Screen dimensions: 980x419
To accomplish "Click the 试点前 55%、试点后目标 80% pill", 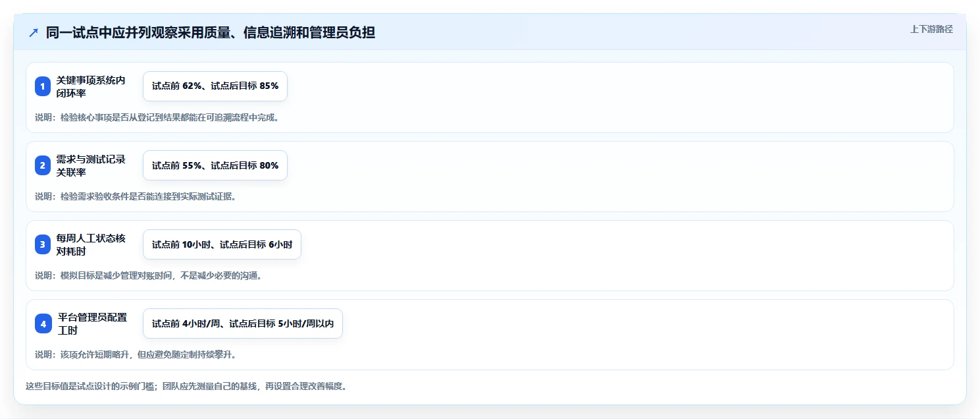I will coord(215,165).
